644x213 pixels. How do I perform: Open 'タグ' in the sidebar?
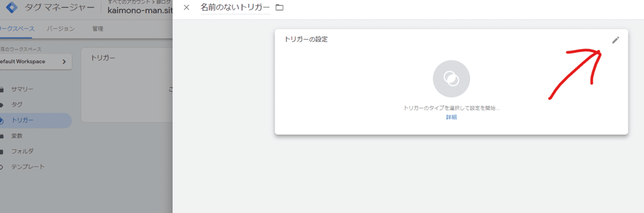17,104
